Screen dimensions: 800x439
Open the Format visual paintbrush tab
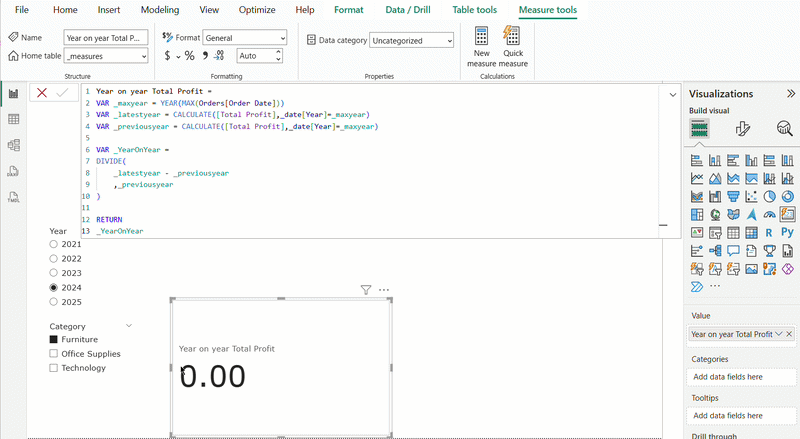click(x=742, y=129)
